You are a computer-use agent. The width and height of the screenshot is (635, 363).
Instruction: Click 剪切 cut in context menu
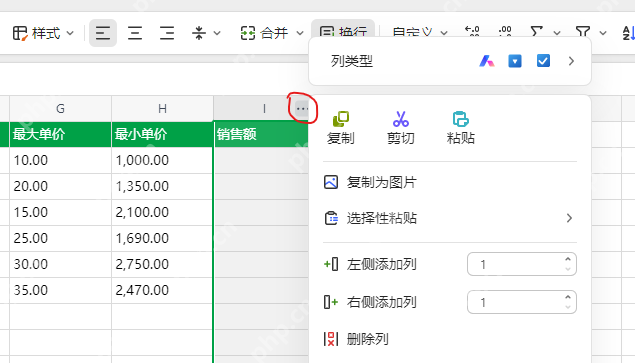pos(401,128)
